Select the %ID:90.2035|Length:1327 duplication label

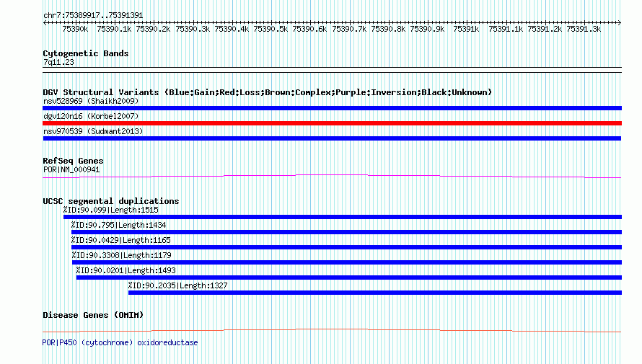click(177, 286)
